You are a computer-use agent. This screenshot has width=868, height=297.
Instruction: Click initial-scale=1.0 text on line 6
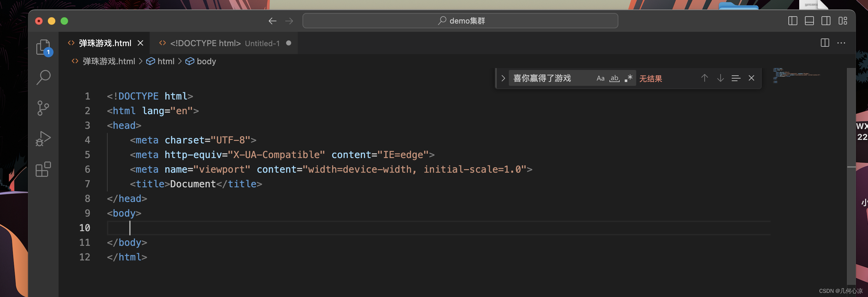coord(472,169)
